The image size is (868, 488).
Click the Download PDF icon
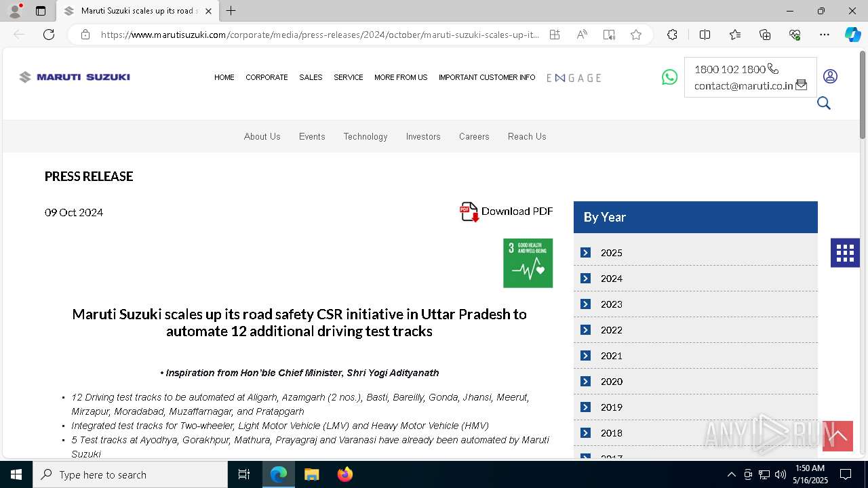click(x=469, y=212)
